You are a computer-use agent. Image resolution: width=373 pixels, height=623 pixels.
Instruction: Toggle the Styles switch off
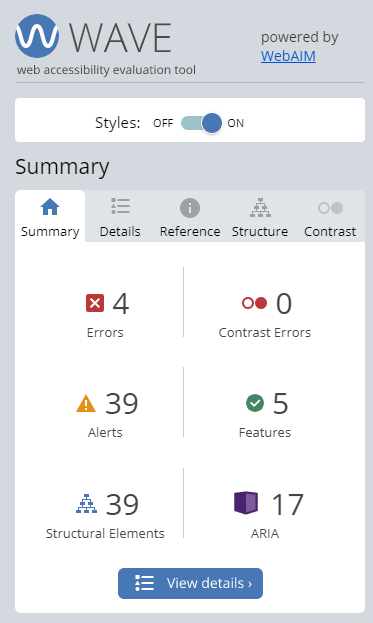pos(201,123)
